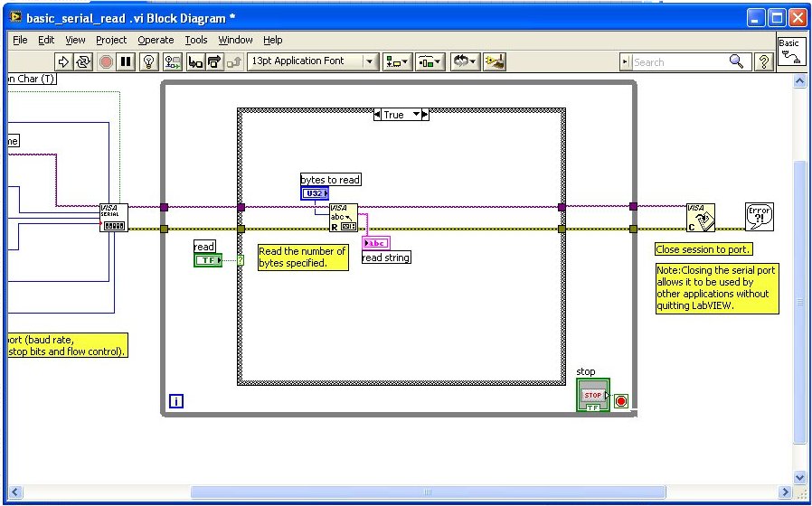812x506 pixels.
Task: Click the Run arrow button
Action: (63, 61)
